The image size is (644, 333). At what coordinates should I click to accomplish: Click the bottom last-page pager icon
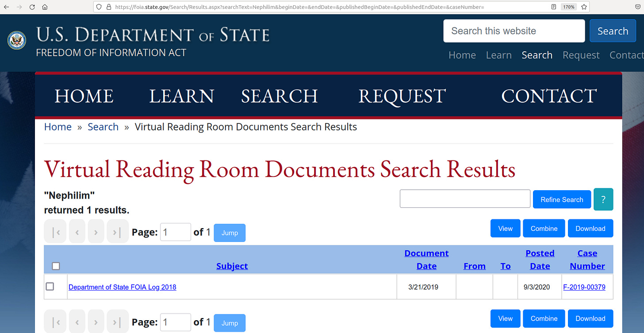pyautogui.click(x=118, y=322)
